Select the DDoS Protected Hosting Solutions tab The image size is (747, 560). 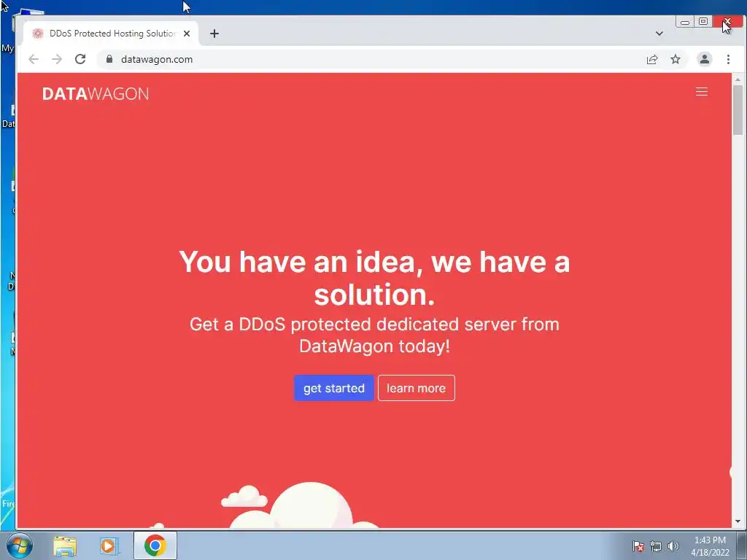tap(111, 34)
